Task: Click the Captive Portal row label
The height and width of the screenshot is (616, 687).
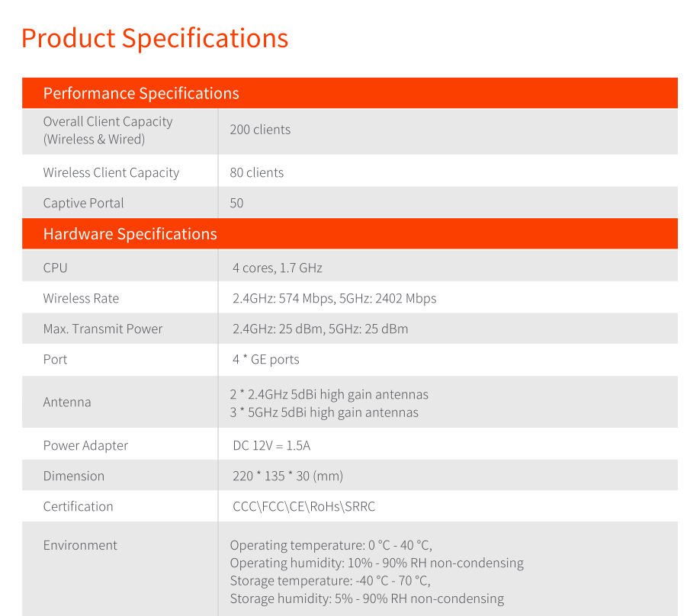Action: pyautogui.click(x=83, y=203)
